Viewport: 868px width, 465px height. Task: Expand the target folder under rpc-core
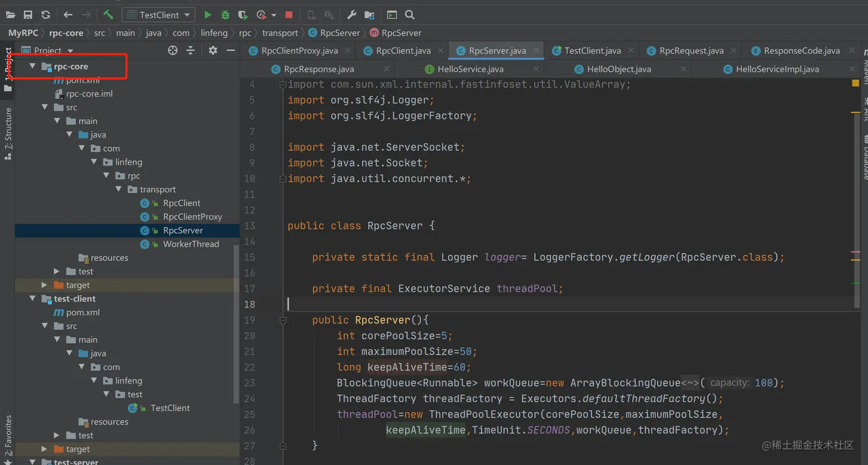[x=45, y=285]
